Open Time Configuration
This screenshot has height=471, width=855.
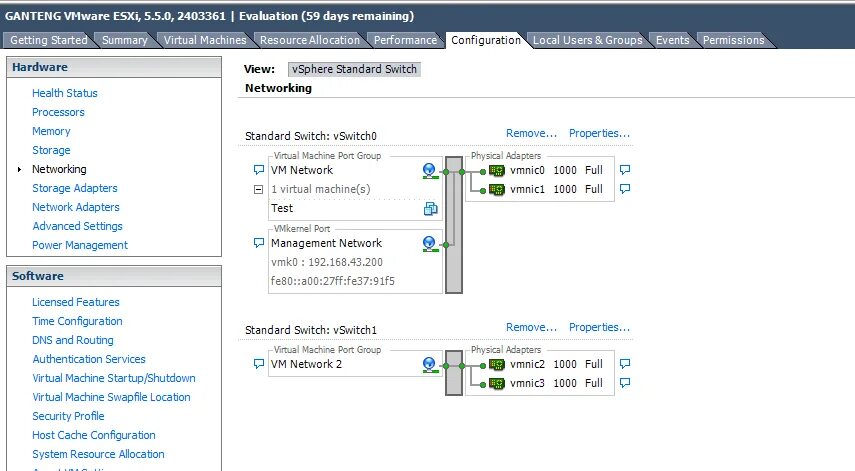pos(77,322)
